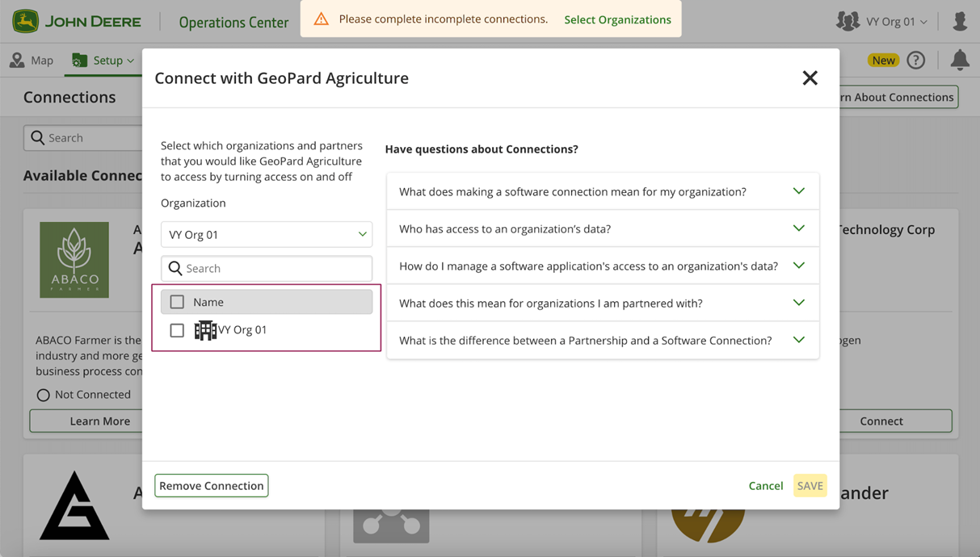Open the Setup menu
Image resolution: width=980 pixels, height=557 pixels.
[103, 61]
